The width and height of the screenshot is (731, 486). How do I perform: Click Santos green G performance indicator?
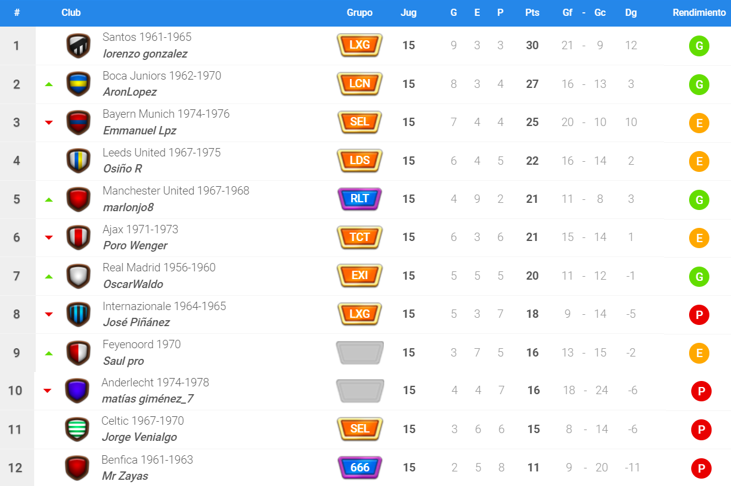[x=699, y=46]
